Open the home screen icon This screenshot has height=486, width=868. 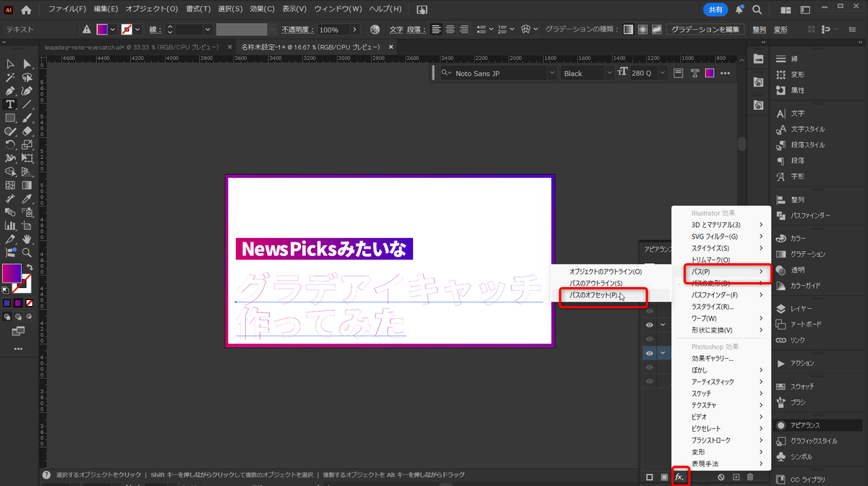pos(27,10)
